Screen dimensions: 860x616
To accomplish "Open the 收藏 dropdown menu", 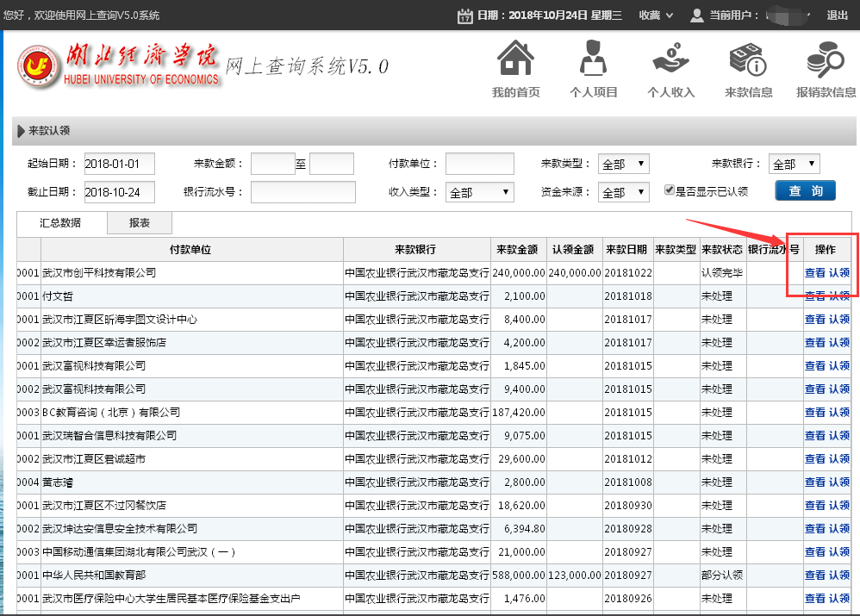I will pyautogui.click(x=656, y=16).
